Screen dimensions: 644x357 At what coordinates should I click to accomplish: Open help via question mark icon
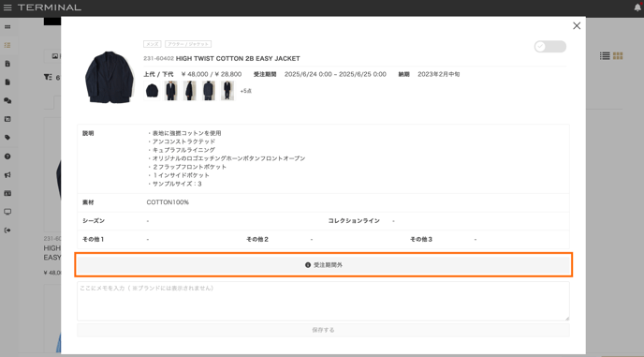coord(7,156)
